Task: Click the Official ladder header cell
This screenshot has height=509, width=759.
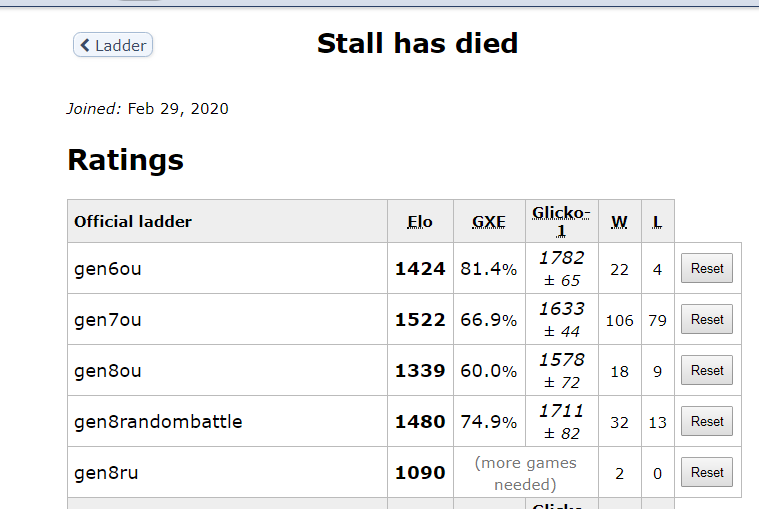Action: click(x=133, y=222)
